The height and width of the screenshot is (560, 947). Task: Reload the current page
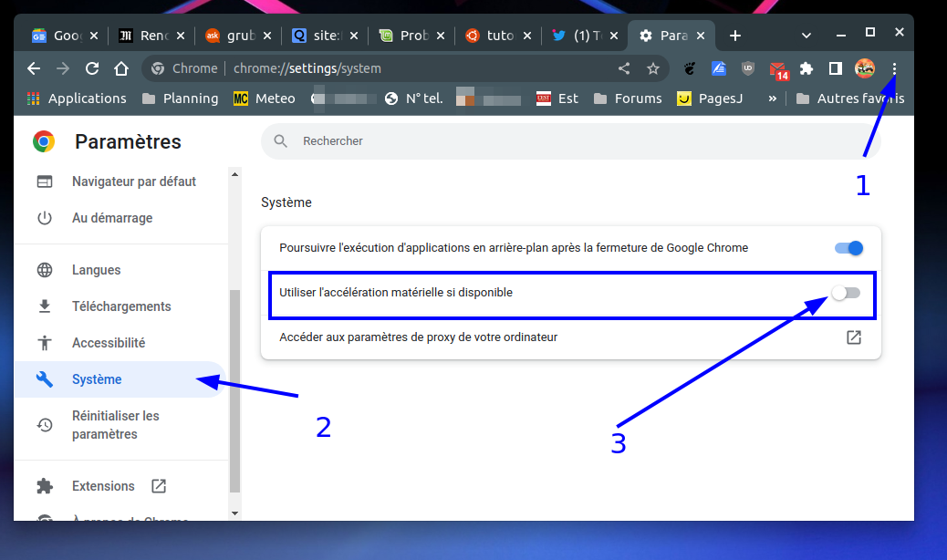92,68
